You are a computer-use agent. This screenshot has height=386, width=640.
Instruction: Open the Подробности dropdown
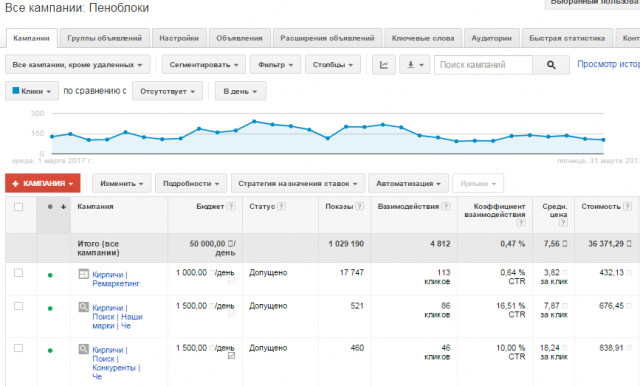click(191, 184)
